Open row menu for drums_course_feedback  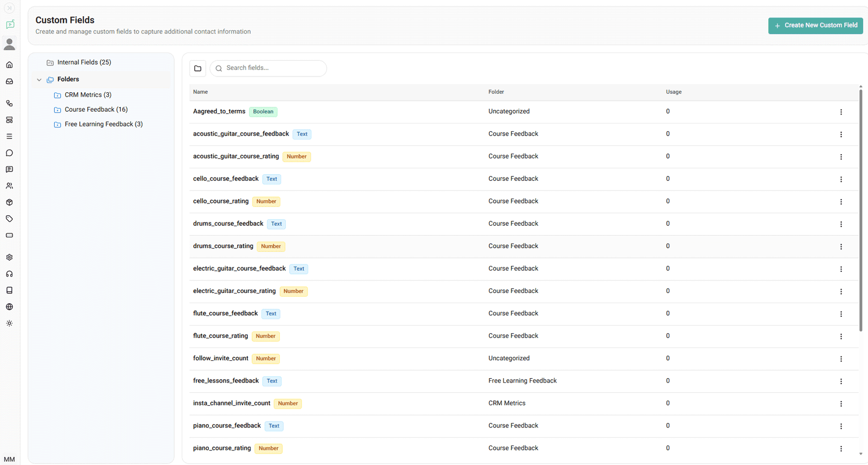[x=841, y=224]
